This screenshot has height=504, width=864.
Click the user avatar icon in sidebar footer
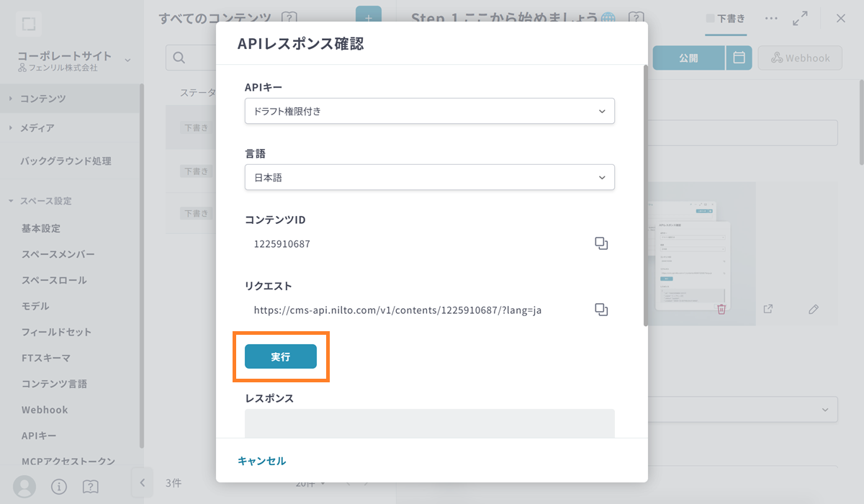point(24,487)
